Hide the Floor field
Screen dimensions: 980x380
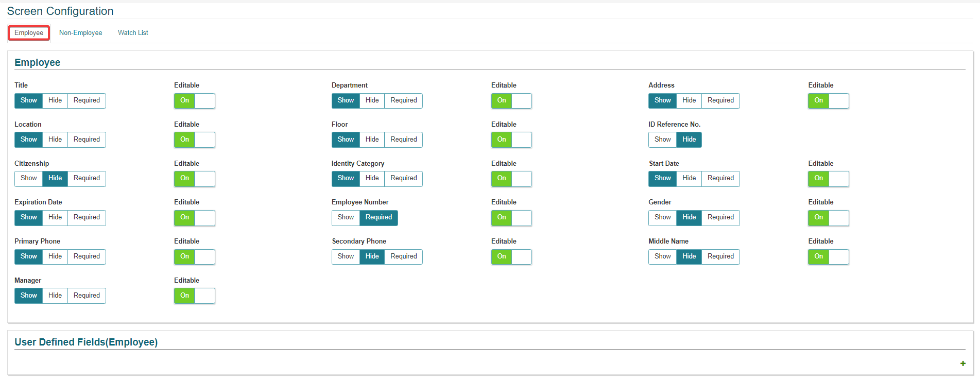click(372, 140)
